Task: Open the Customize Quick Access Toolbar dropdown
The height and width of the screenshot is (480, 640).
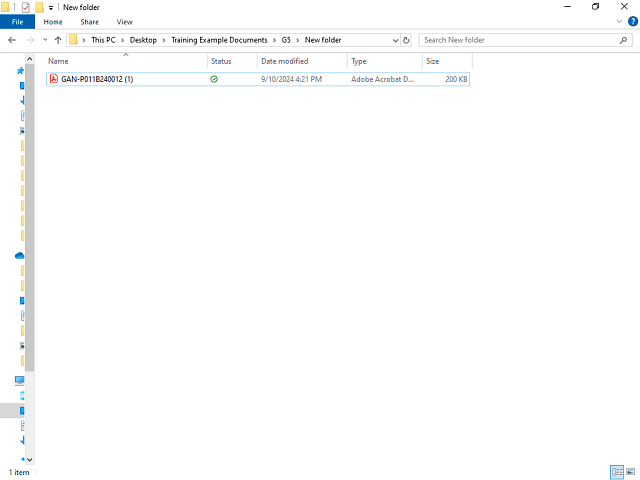Action: point(51,7)
